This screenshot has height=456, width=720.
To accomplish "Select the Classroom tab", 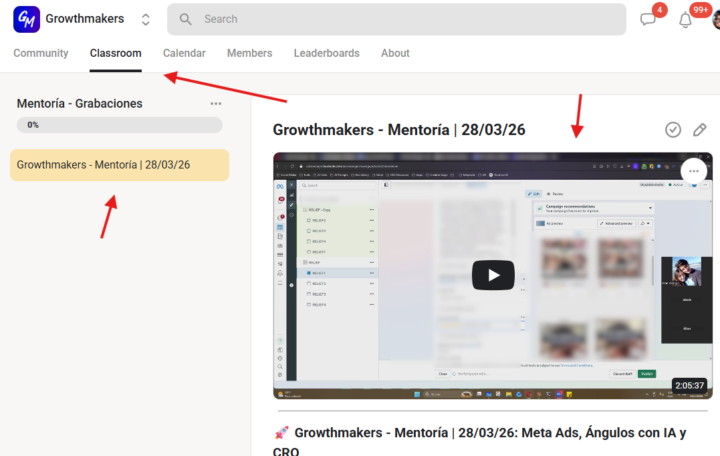I will 116,53.
